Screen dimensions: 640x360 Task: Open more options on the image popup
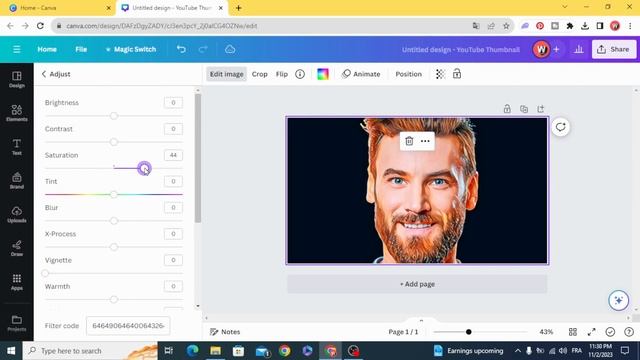click(x=425, y=141)
